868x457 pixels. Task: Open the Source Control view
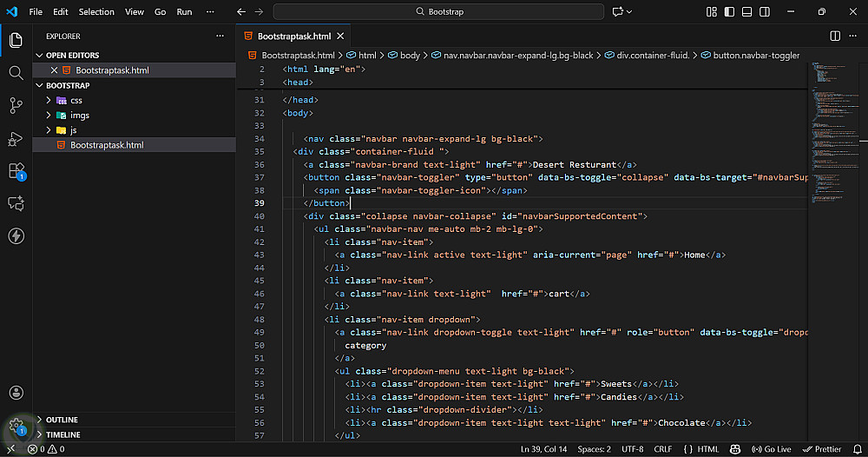[x=16, y=105]
